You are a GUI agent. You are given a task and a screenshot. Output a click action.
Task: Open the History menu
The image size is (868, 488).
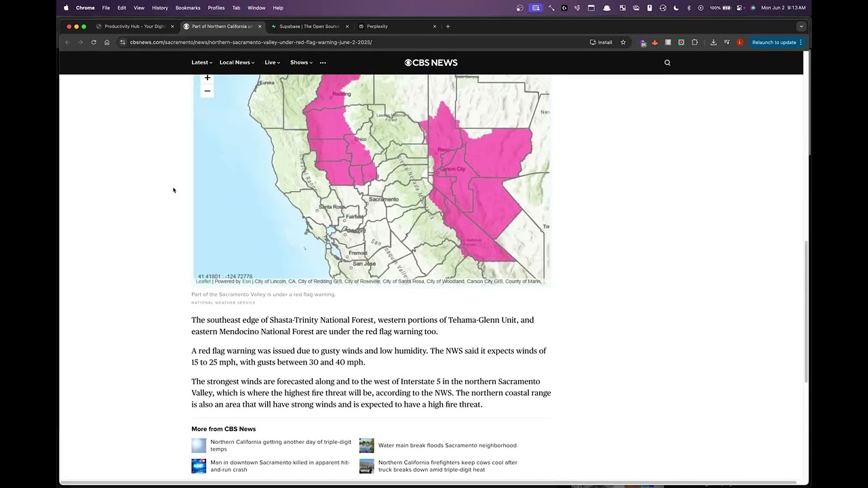pyautogui.click(x=160, y=7)
